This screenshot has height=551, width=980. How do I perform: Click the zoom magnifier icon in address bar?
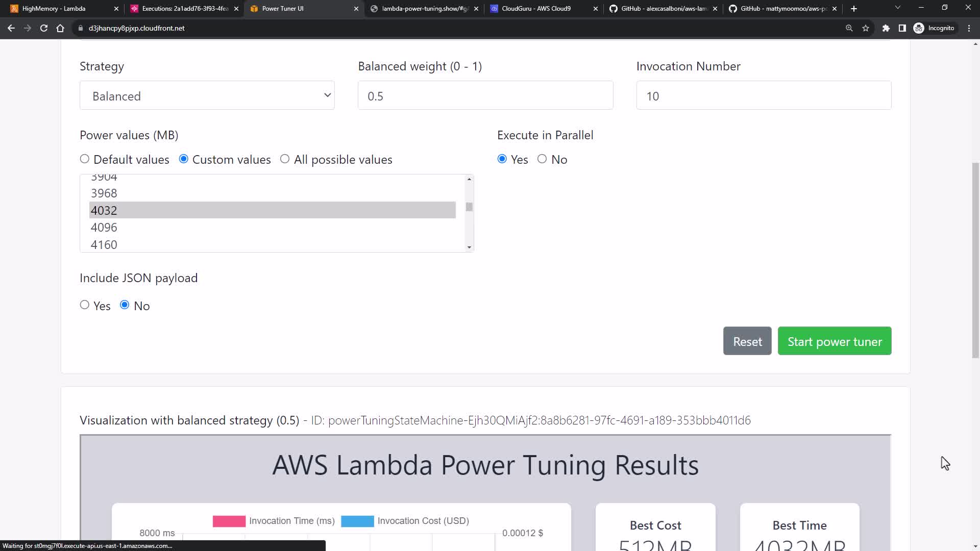(x=849, y=28)
